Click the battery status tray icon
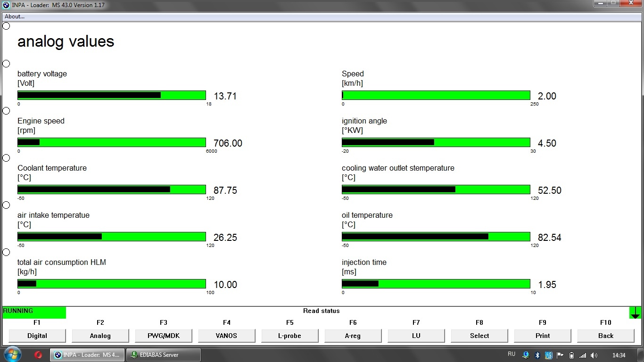The width and height of the screenshot is (644, 362). [x=571, y=355]
